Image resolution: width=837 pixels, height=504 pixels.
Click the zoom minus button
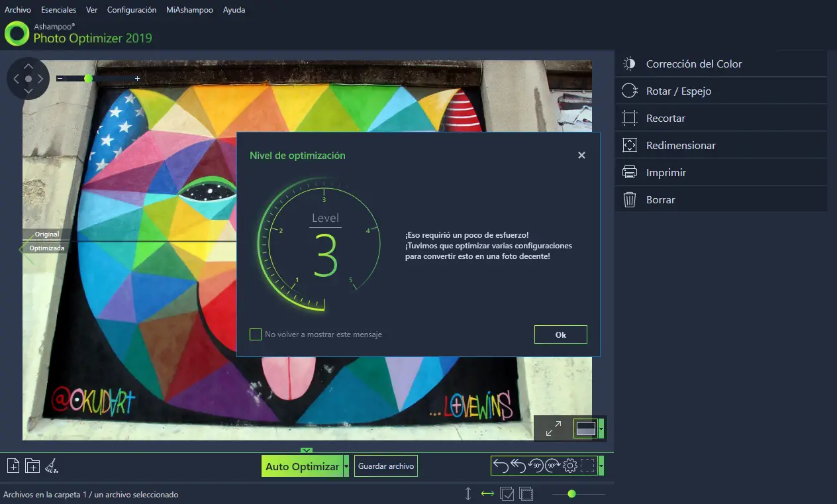[60, 78]
